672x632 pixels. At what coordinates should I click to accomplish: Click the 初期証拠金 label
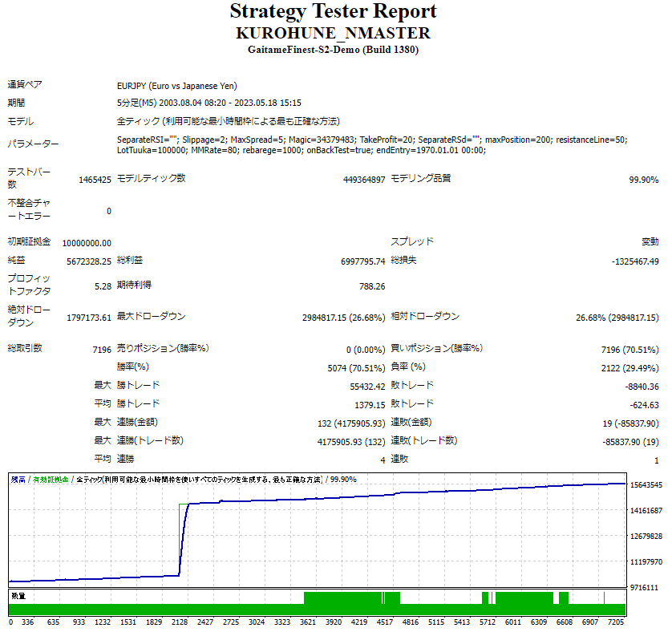point(29,241)
